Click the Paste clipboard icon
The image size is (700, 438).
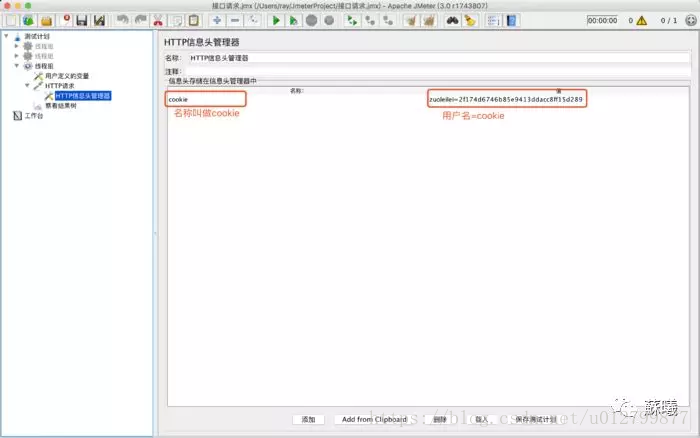[x=194, y=21]
